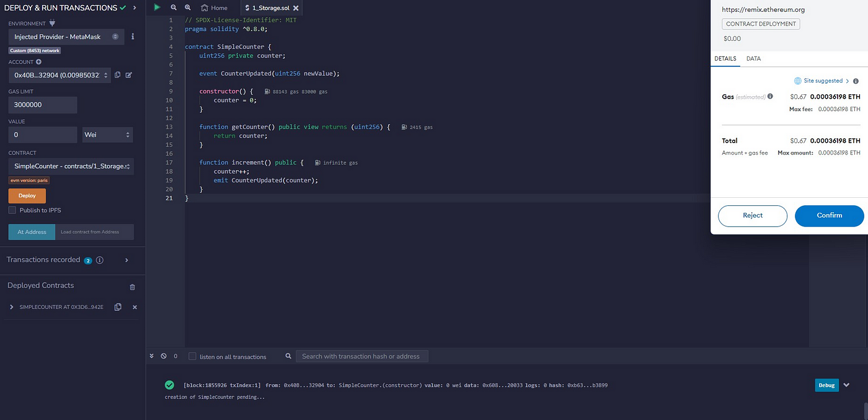Switch to MetaMask DATA tab
Screen dimensions: 868x420
[753, 58]
